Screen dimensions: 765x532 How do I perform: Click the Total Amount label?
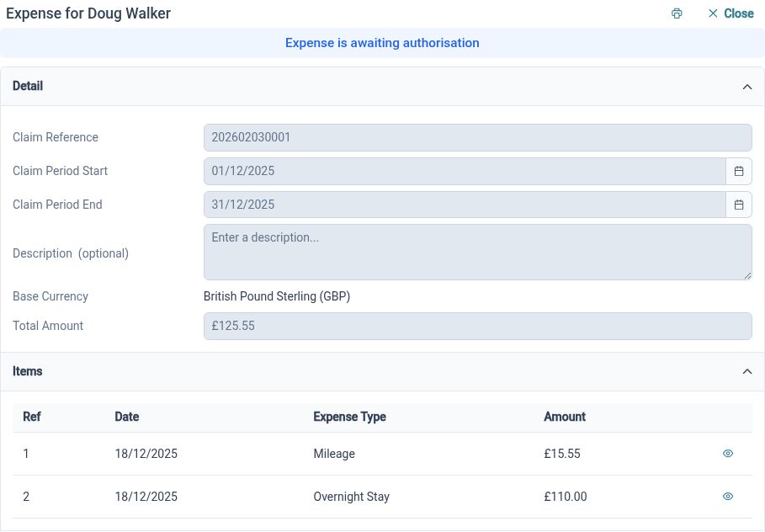(48, 326)
